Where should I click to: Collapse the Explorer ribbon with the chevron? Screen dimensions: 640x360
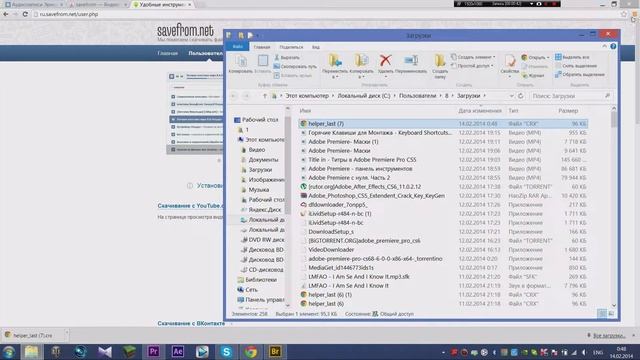point(604,47)
